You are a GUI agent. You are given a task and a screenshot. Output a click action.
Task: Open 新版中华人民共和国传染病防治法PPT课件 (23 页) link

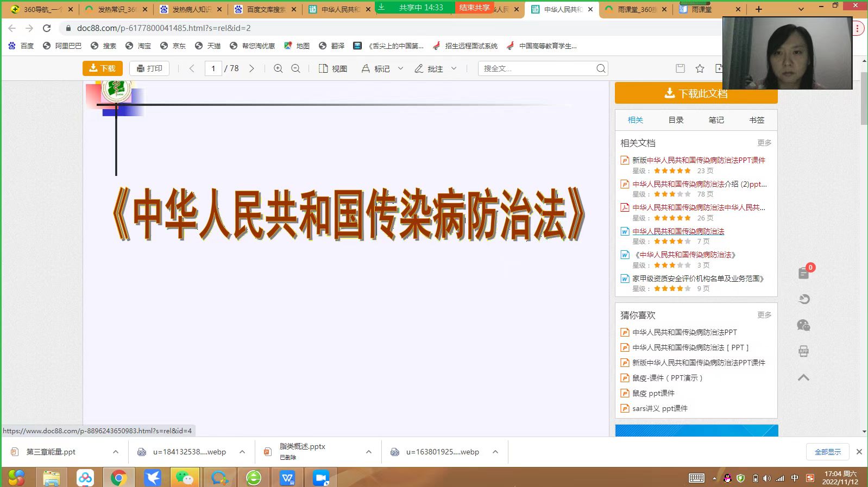(x=699, y=160)
